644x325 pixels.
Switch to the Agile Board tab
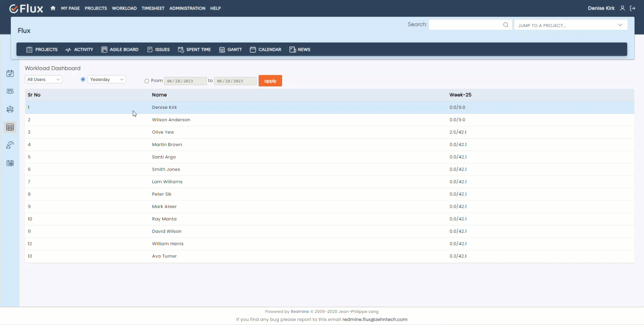[120, 50]
